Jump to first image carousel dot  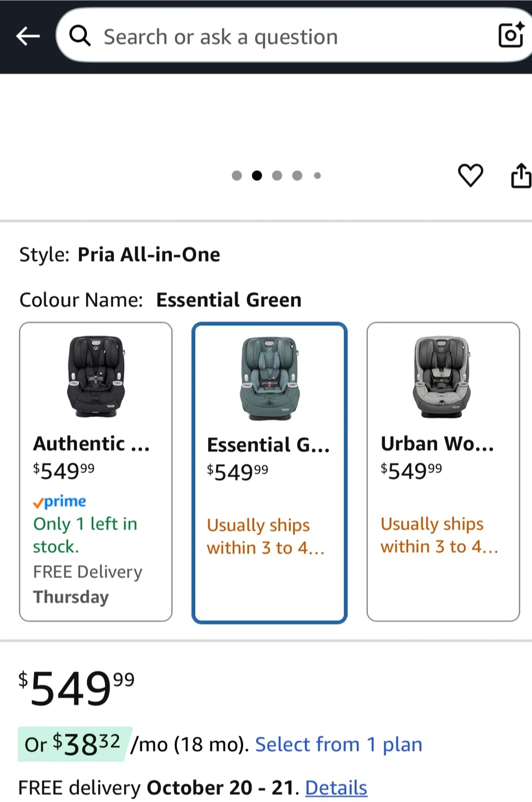[237, 176]
